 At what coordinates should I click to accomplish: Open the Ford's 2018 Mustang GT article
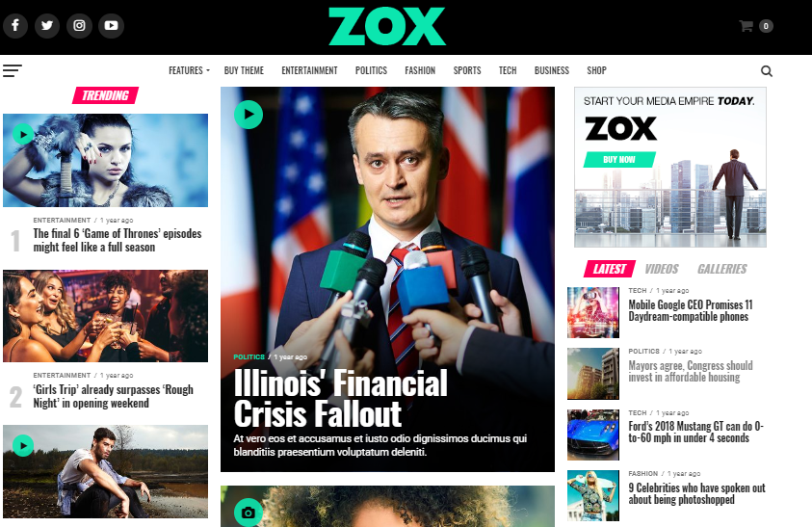coord(695,433)
